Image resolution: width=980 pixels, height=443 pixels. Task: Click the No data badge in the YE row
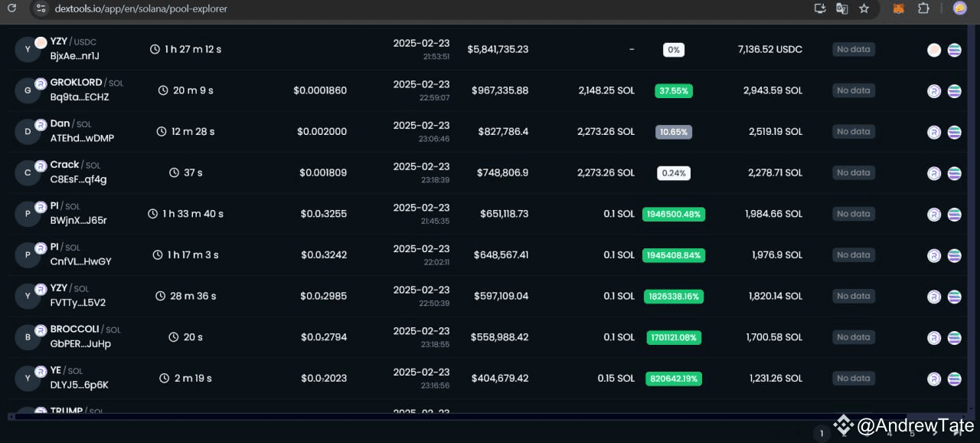tap(854, 379)
